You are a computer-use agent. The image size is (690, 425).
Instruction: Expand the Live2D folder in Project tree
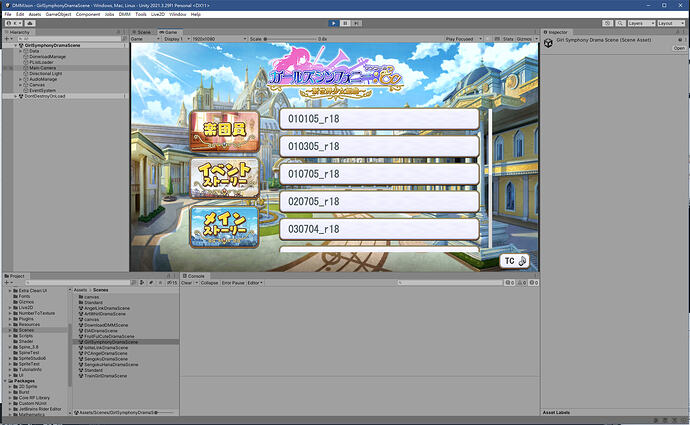[x=10, y=308]
